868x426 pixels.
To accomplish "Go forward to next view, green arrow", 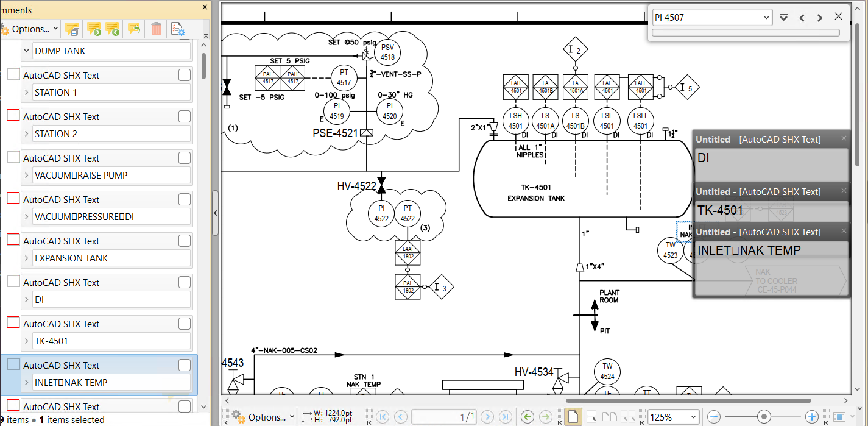I will coord(545,417).
